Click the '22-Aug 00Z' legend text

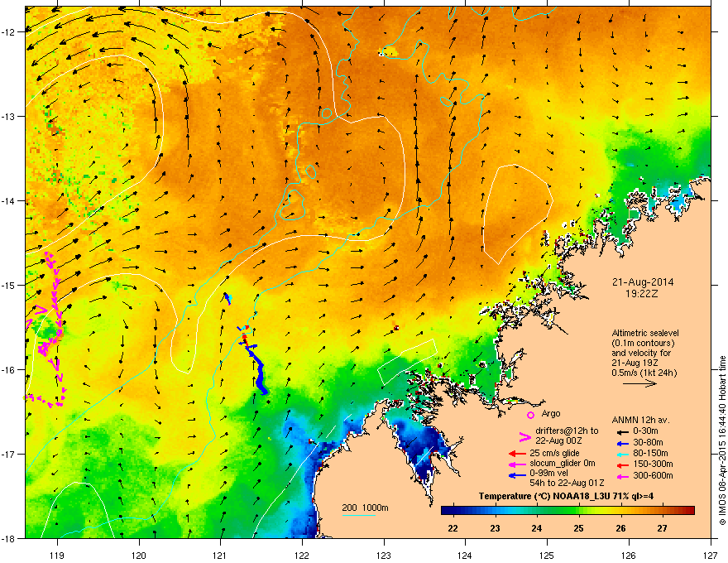[x=558, y=440]
